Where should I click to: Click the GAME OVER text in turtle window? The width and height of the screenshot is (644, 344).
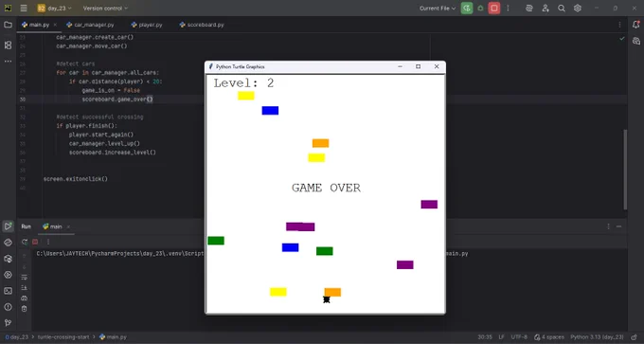(326, 188)
